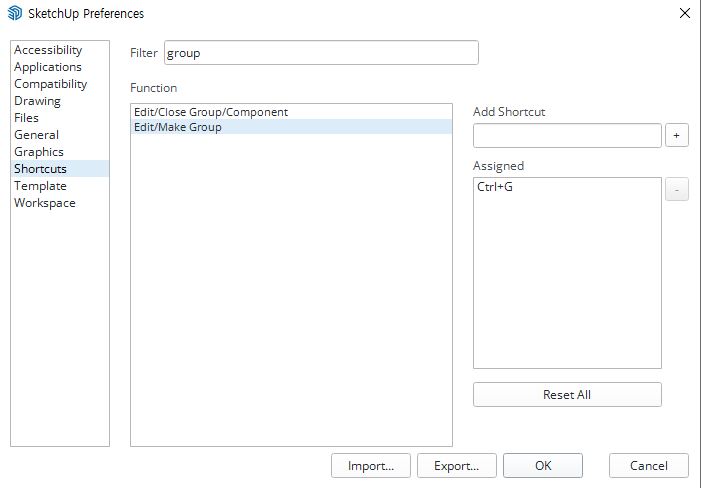This screenshot has height=488, width=701.
Task: Open the Accessibility preferences category
Action: (x=59, y=50)
